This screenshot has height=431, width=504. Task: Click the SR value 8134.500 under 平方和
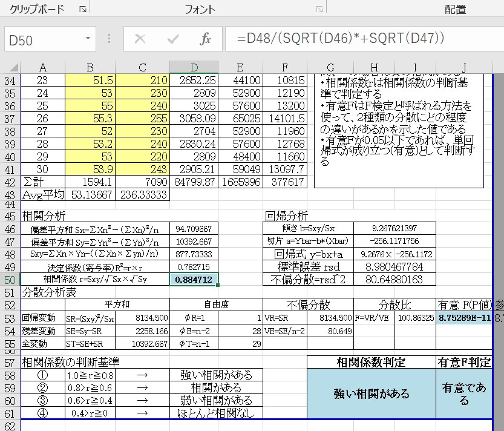point(142,318)
